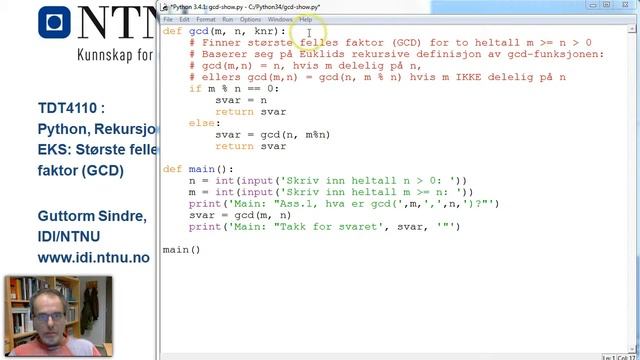Image resolution: width=640 pixels, height=360 pixels.
Task: Open the Windows menu
Action: (280, 19)
